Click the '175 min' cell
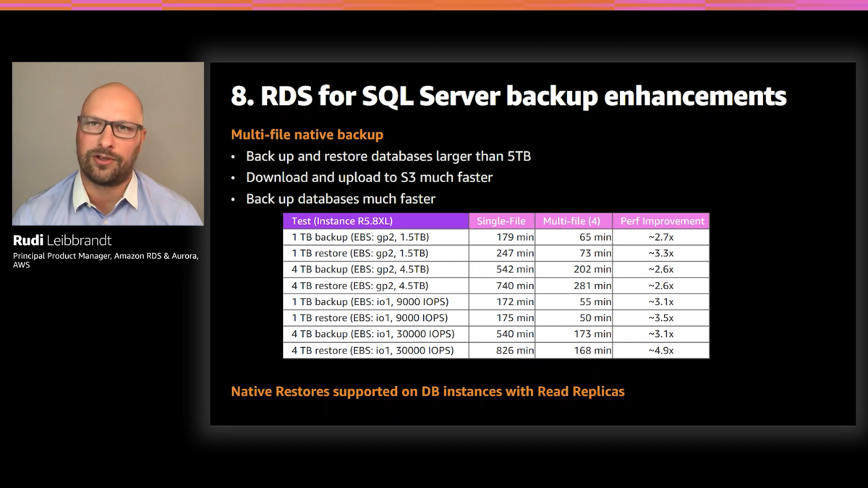868x488 pixels. click(x=502, y=317)
